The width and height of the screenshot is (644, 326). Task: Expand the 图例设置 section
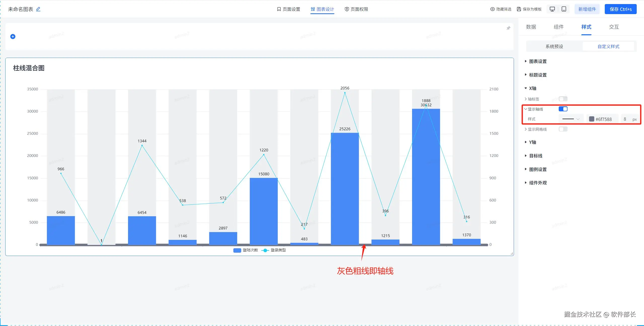538,169
